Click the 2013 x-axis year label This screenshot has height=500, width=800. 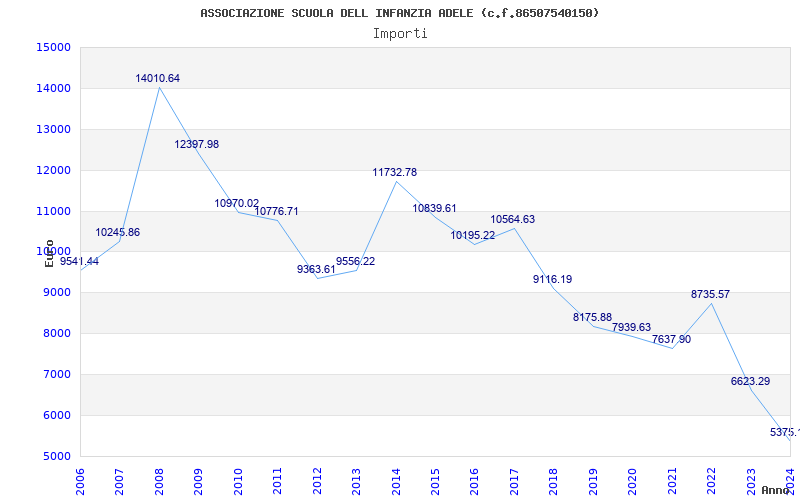(356, 482)
